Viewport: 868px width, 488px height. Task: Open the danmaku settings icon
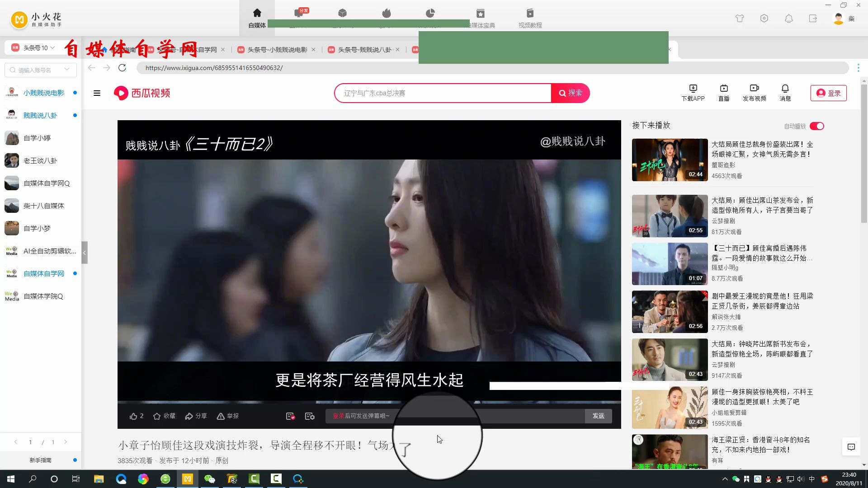pyautogui.click(x=310, y=416)
